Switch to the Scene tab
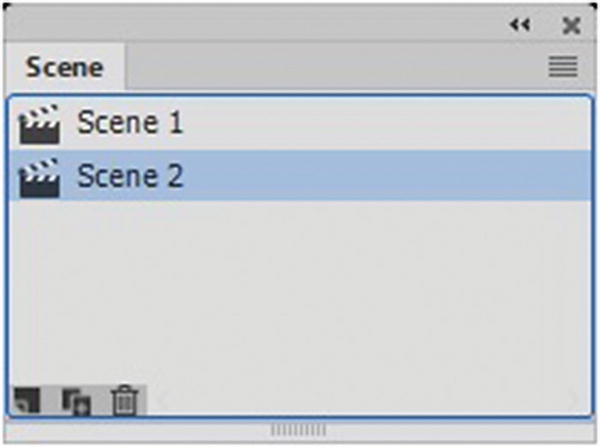 (x=65, y=67)
